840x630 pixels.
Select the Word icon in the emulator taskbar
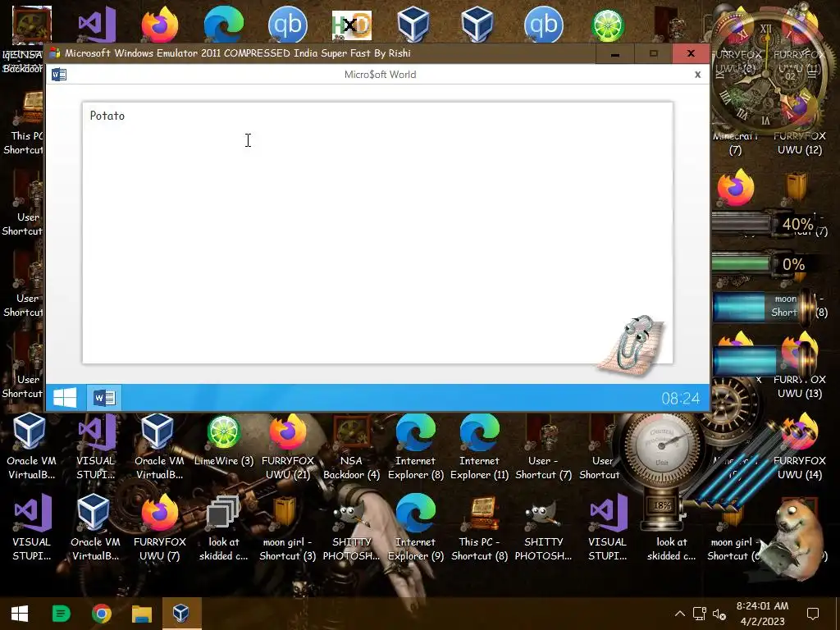104,398
